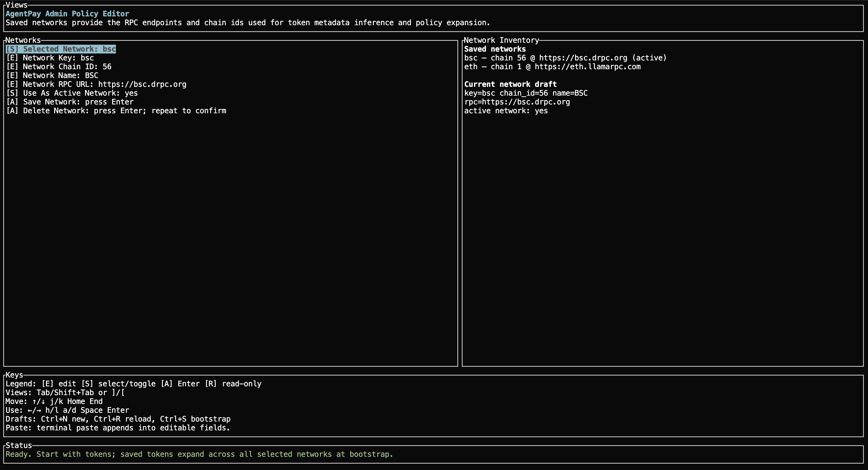Click the Network Inventory panel title

(501, 40)
